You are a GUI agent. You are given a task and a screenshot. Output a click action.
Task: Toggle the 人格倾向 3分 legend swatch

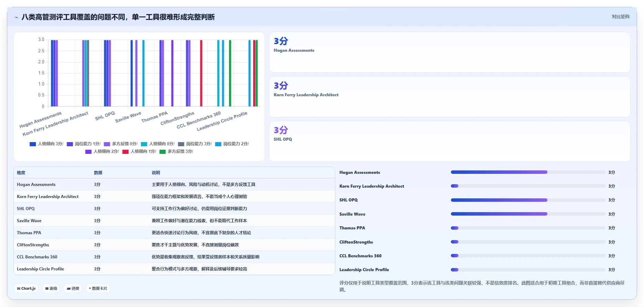coord(33,144)
